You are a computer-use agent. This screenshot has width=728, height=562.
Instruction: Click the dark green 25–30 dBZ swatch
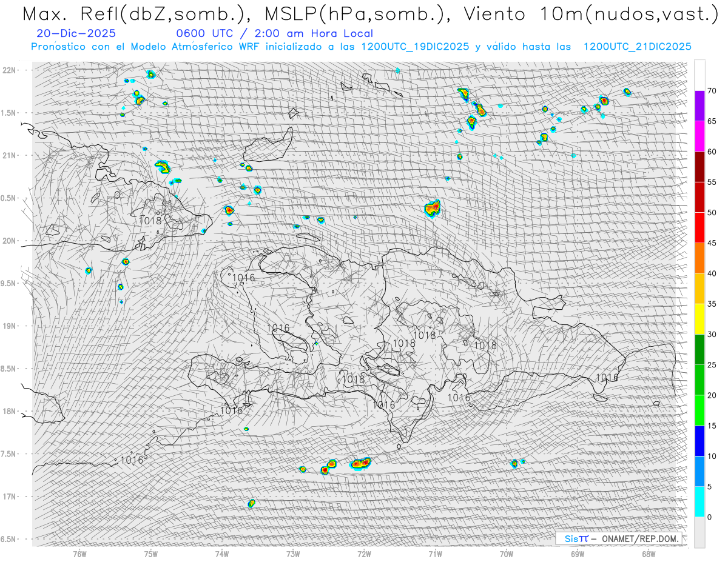[x=699, y=349]
